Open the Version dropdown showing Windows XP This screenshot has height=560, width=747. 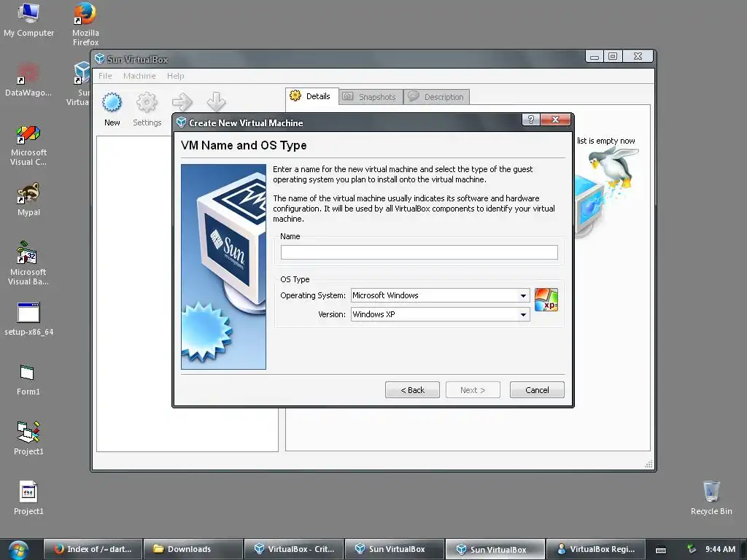[440, 314]
